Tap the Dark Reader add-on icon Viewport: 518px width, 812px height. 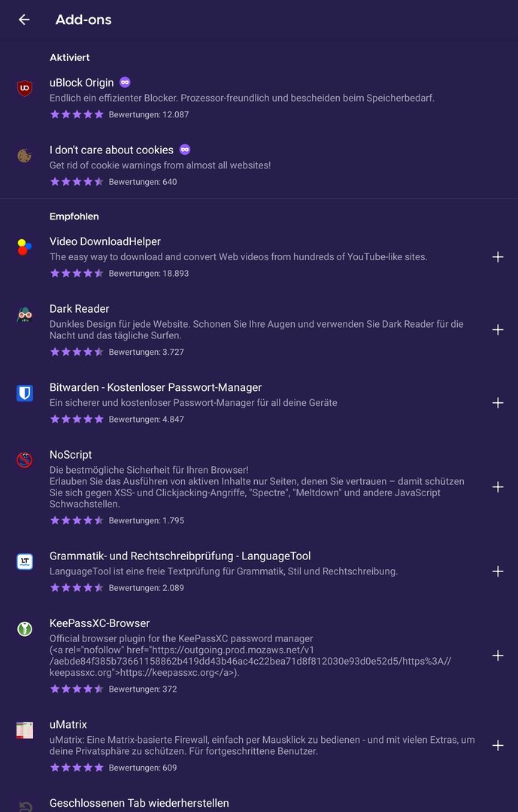pyautogui.click(x=24, y=315)
